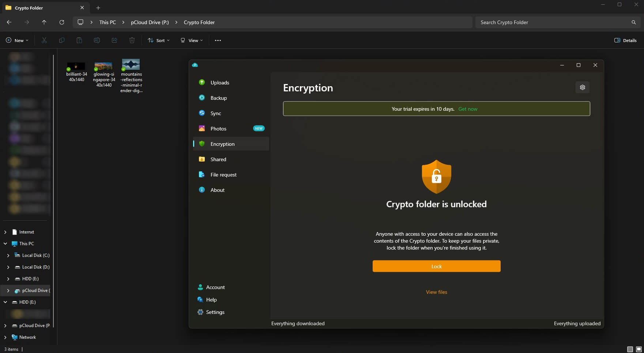Open the Shared section icon
The image size is (644, 353).
(x=202, y=159)
